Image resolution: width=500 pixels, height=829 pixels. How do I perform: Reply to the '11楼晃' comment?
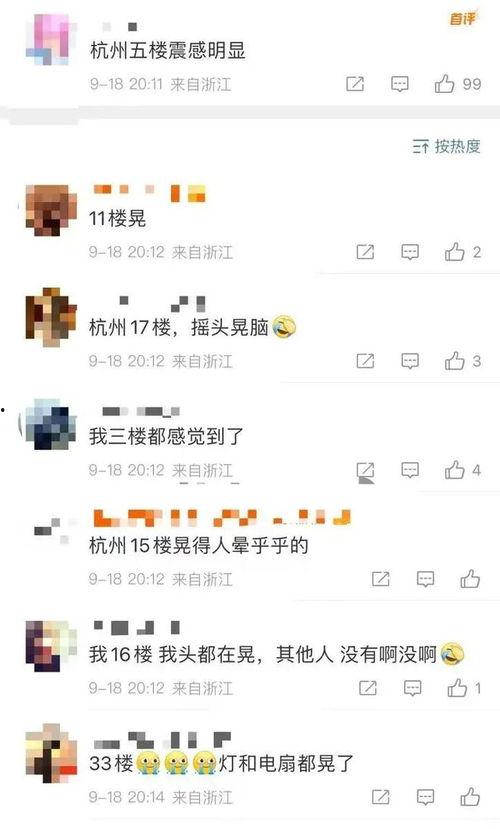410,252
